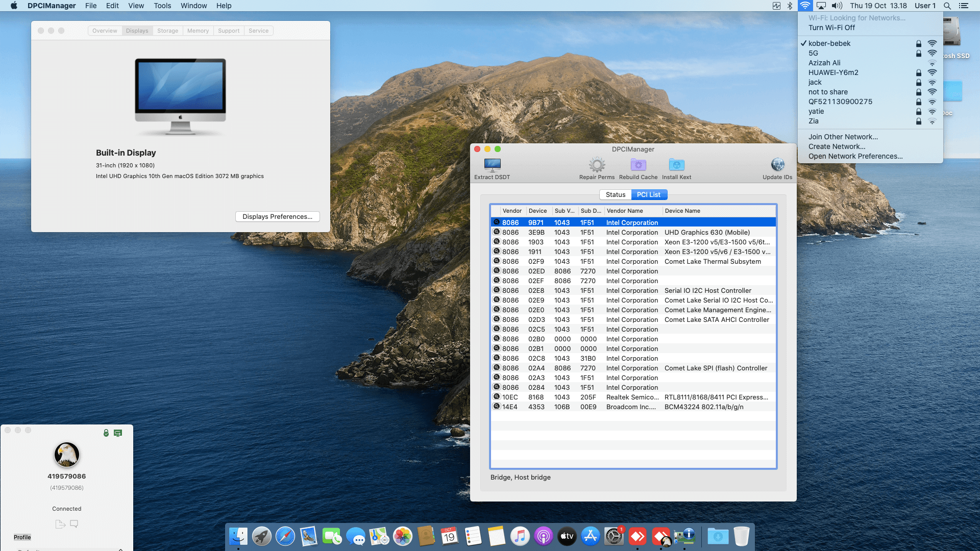This screenshot has height=551, width=980.
Task: Open System Preferences with badge in dock
Action: point(614,536)
